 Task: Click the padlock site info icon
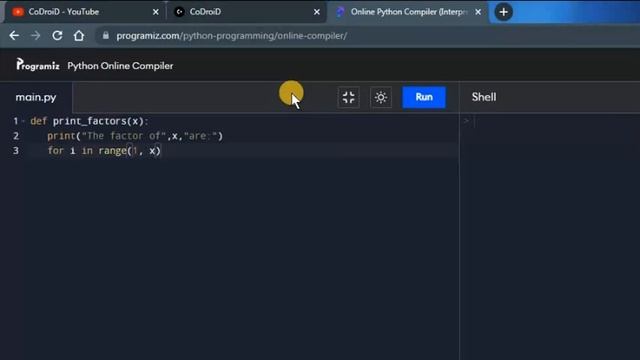tap(106, 36)
